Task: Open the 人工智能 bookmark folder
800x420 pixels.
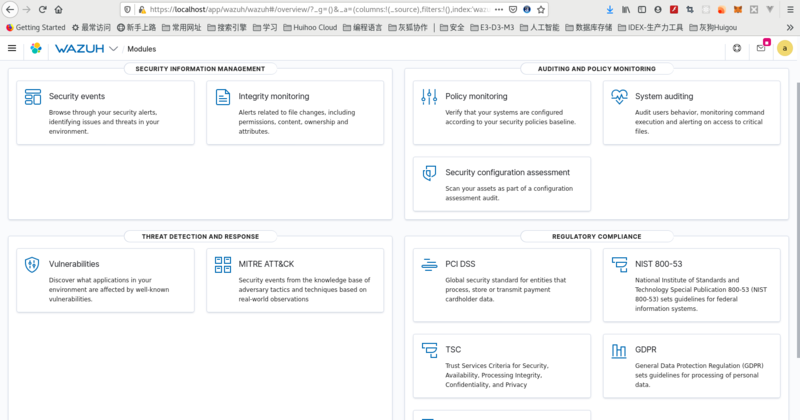Action: 540,28
